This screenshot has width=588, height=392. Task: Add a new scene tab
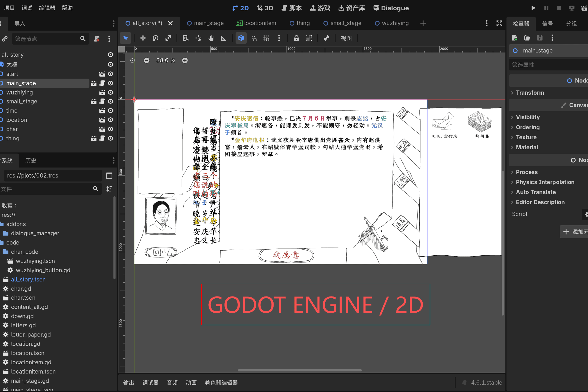423,23
